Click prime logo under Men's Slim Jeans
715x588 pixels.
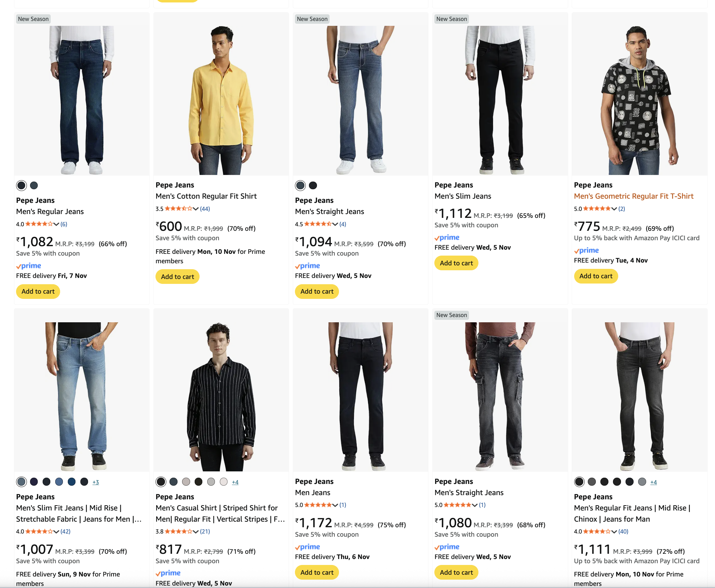tap(447, 238)
